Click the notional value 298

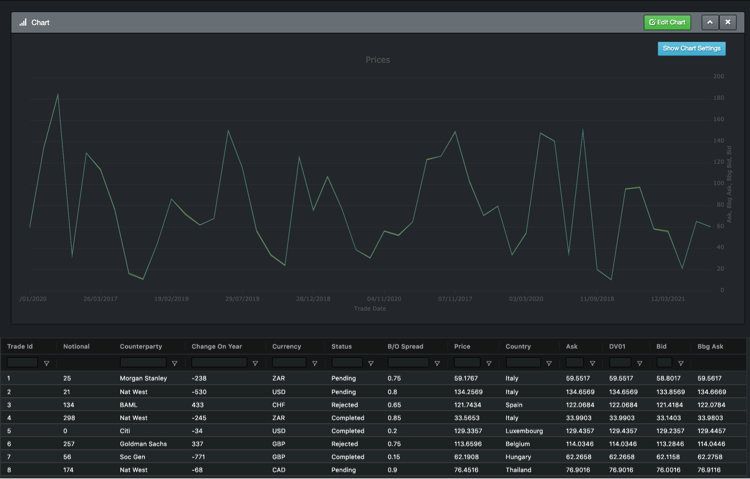pos(69,418)
